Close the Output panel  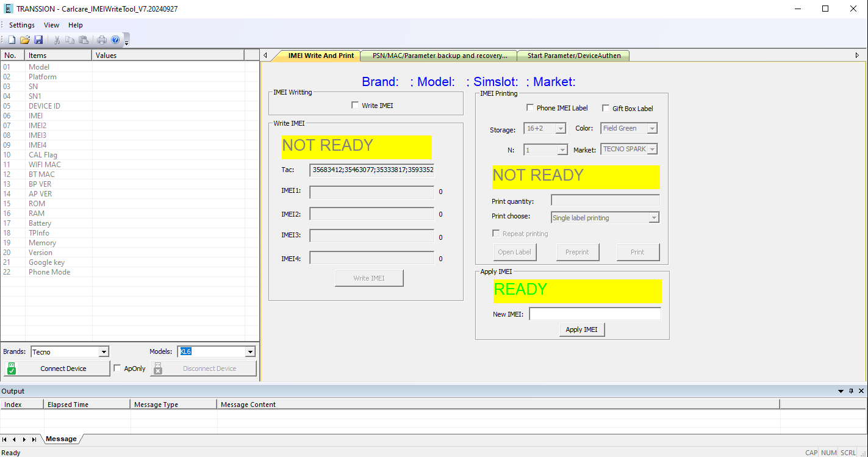[861, 390]
